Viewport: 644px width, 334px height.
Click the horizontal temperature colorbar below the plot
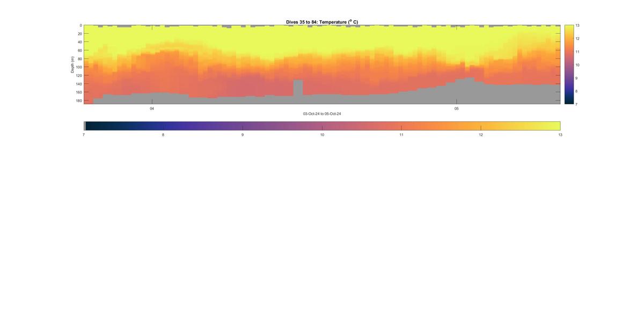(322, 126)
